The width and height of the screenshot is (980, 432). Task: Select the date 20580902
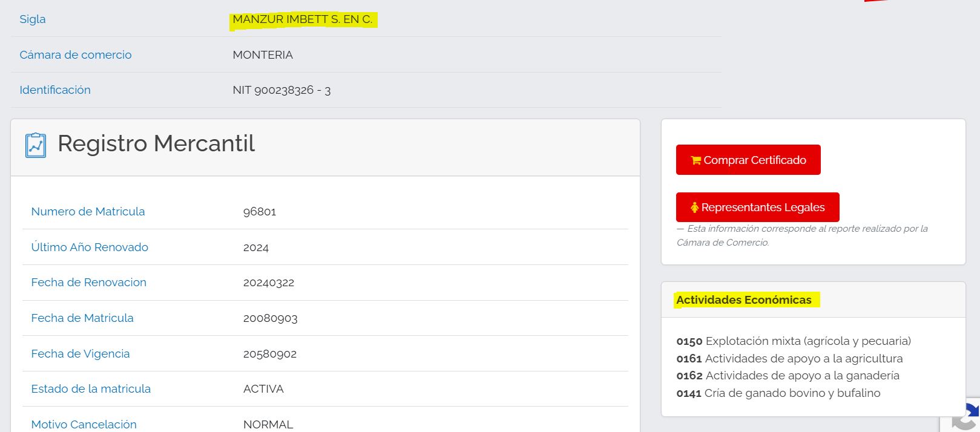pos(270,354)
